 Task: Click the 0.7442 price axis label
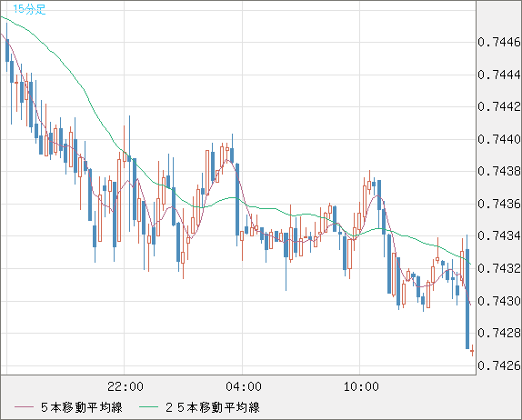click(x=499, y=107)
